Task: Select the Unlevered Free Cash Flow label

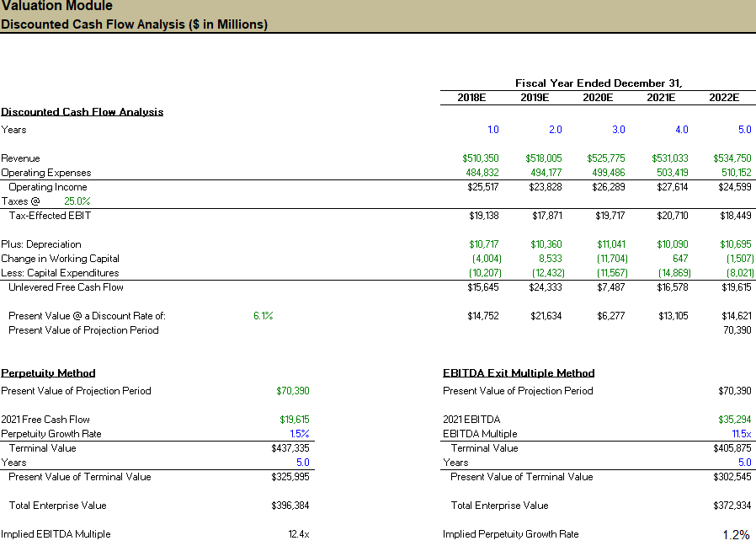Action: (66, 286)
